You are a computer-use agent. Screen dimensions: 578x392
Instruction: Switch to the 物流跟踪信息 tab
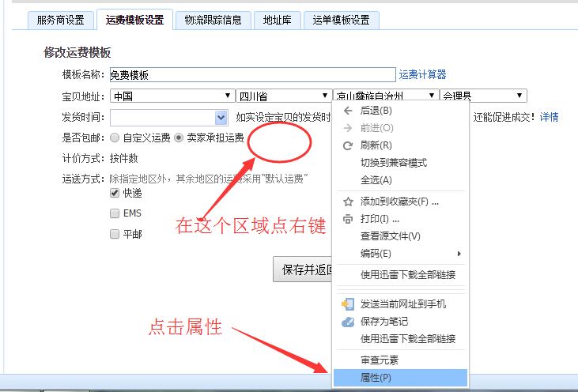point(213,21)
